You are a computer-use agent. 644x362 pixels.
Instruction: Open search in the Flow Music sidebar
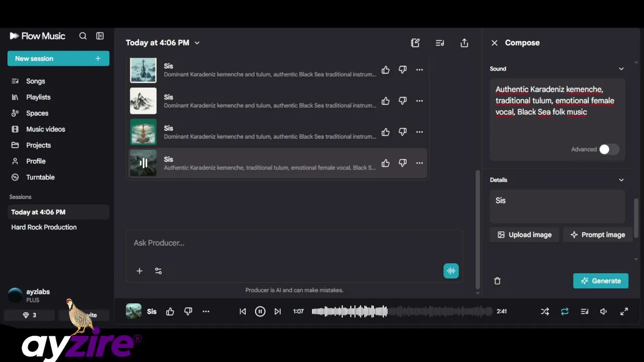pyautogui.click(x=83, y=36)
